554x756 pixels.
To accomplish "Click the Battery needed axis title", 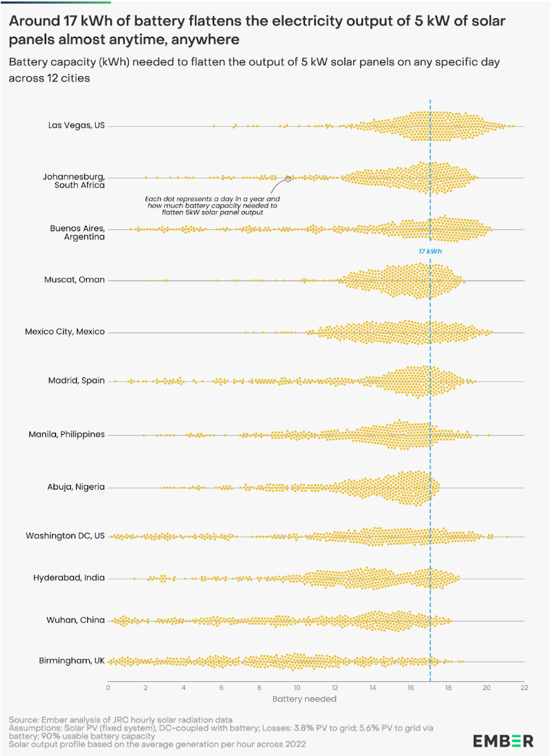I will pos(304,699).
